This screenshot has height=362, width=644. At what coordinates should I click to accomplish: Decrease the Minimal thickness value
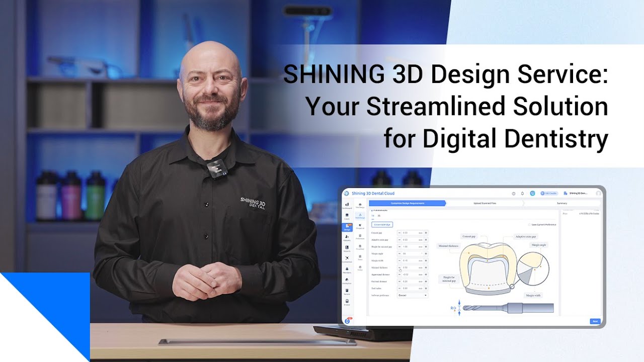(399, 267)
